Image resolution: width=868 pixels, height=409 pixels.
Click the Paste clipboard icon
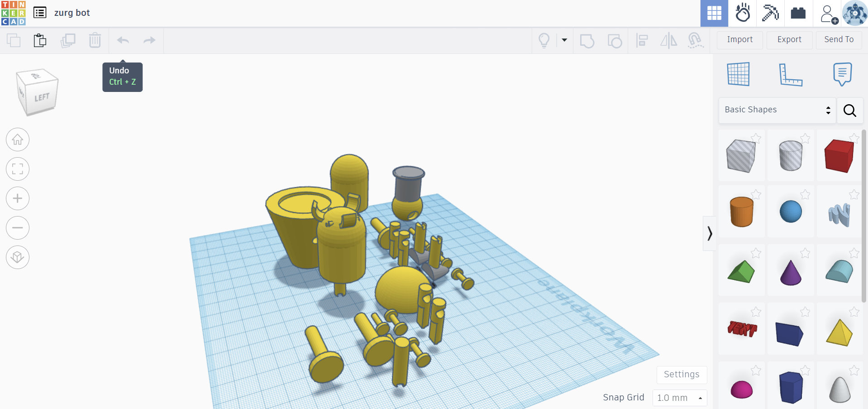40,40
